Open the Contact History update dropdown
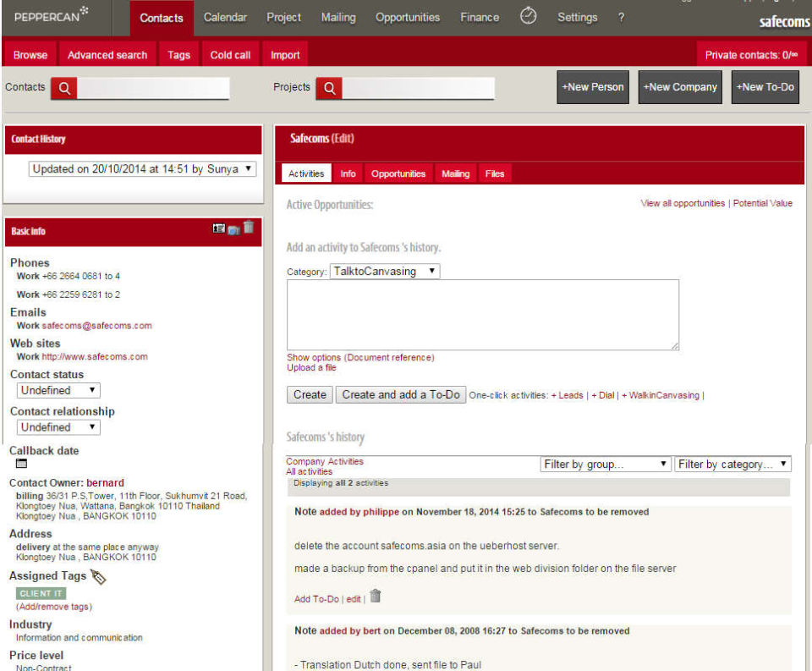812x671 pixels. (142, 169)
